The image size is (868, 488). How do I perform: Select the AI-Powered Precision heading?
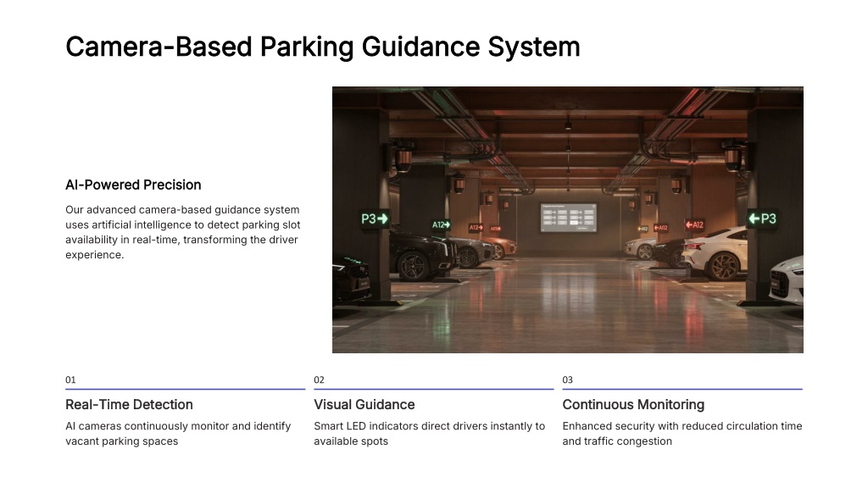pyautogui.click(x=133, y=185)
